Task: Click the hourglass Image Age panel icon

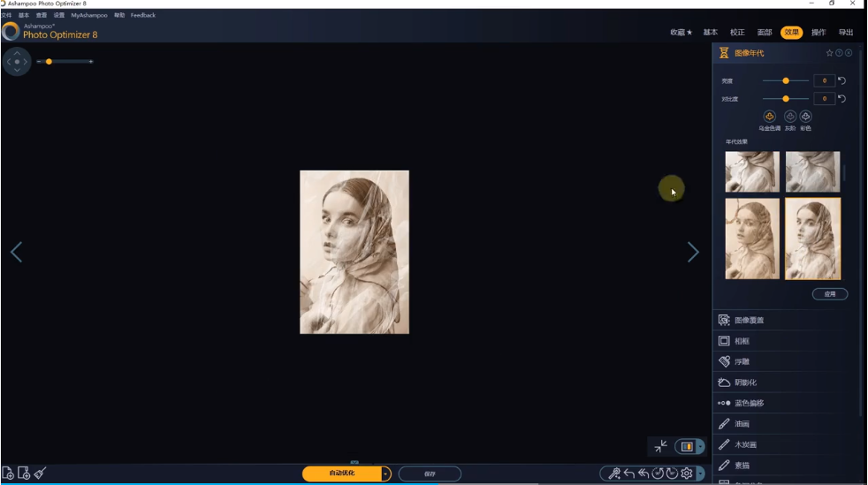Action: tap(724, 53)
